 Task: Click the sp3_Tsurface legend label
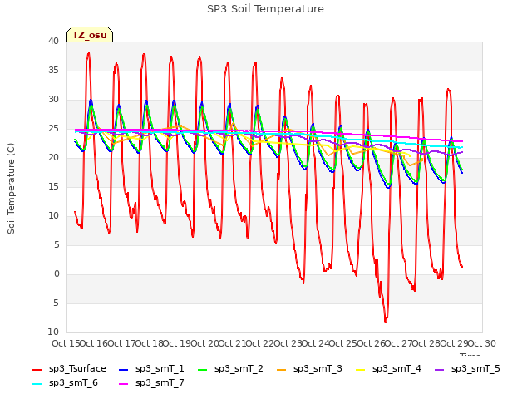(77, 369)
